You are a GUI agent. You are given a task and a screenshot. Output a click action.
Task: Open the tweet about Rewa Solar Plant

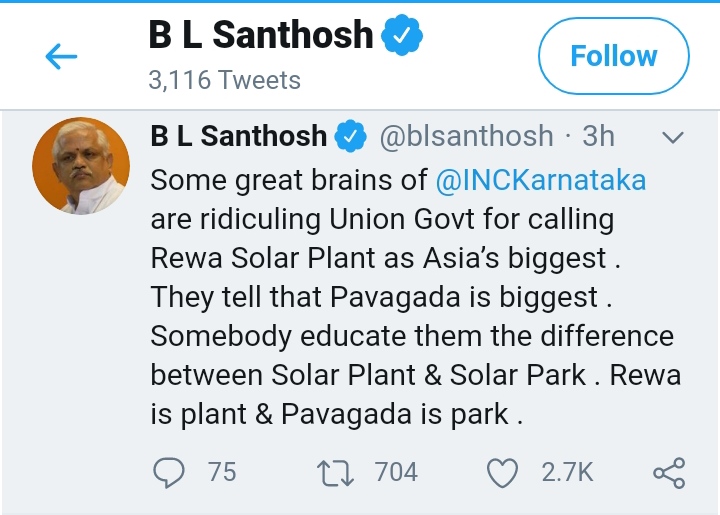tap(400, 298)
